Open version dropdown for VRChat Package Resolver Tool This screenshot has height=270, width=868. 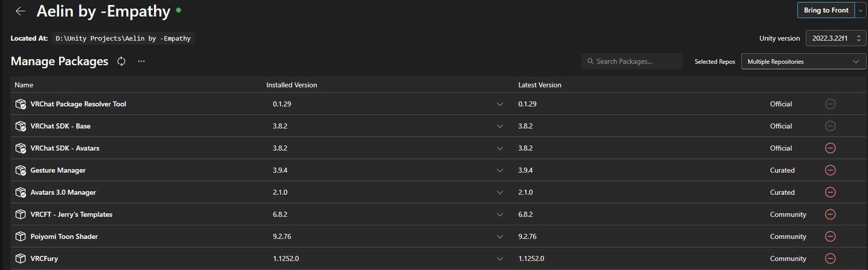pos(500,104)
